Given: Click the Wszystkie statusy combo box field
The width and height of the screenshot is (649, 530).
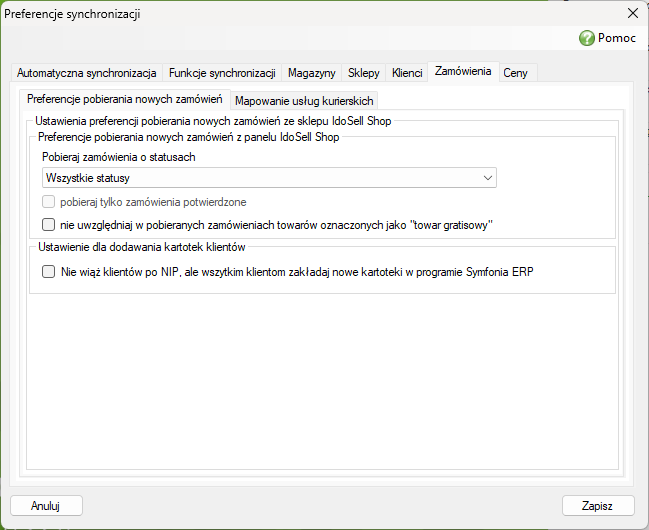Looking at the screenshot, I should pyautogui.click(x=269, y=178).
